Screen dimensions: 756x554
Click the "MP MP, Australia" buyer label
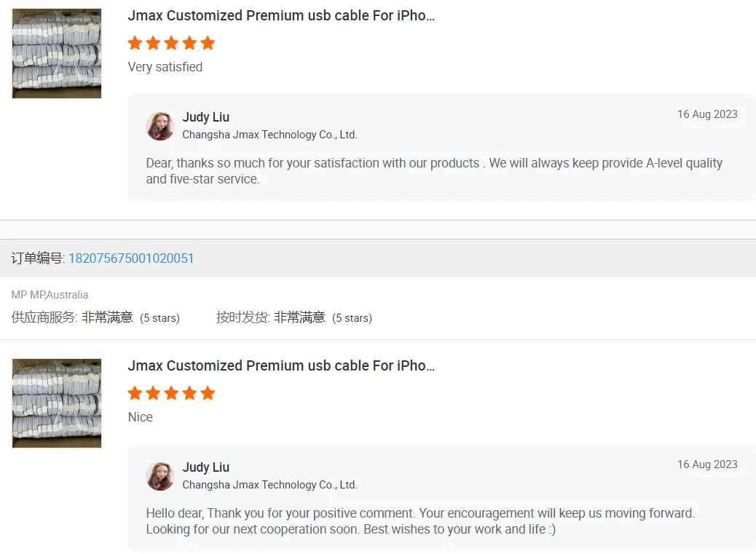[x=50, y=295]
